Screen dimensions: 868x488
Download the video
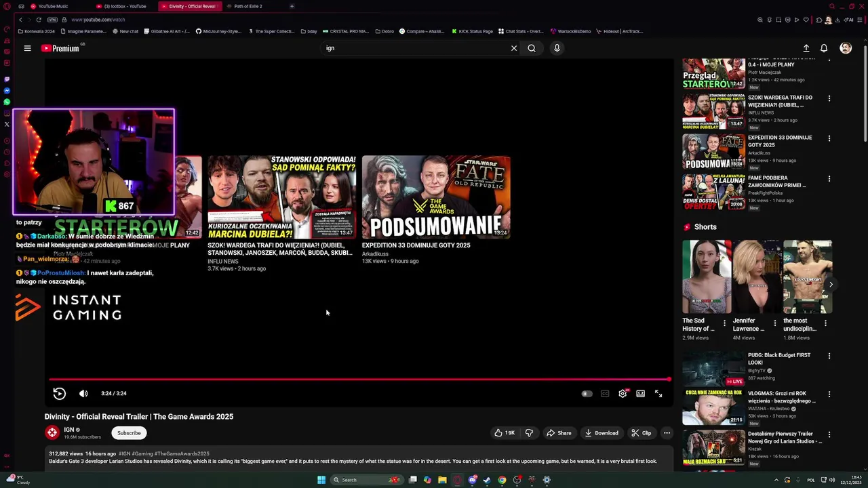[x=601, y=433]
